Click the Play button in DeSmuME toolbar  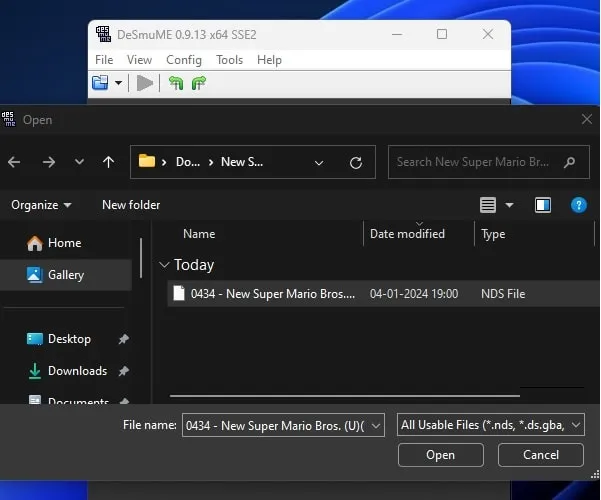145,83
